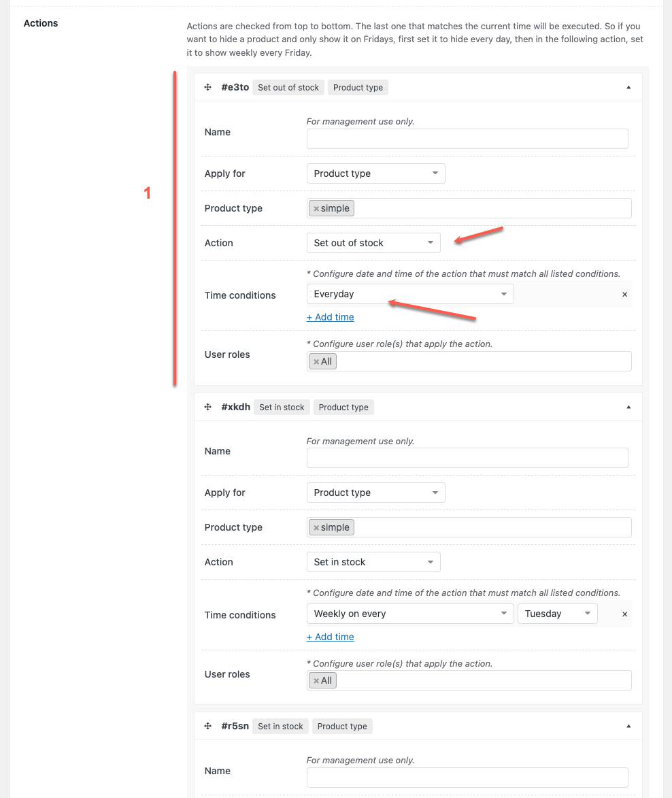Collapse the #r5sn action panel
Viewport: 672px width, 798px height.
pyautogui.click(x=628, y=726)
